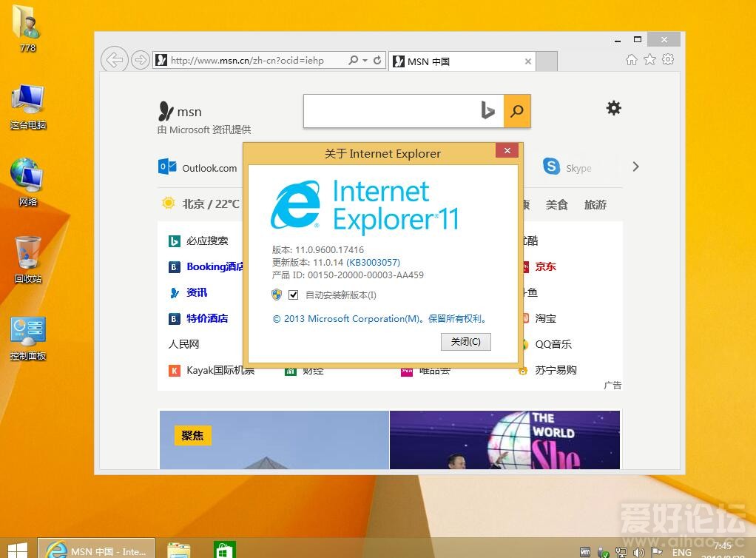Open the 778 user folder on desktop

(x=28, y=28)
